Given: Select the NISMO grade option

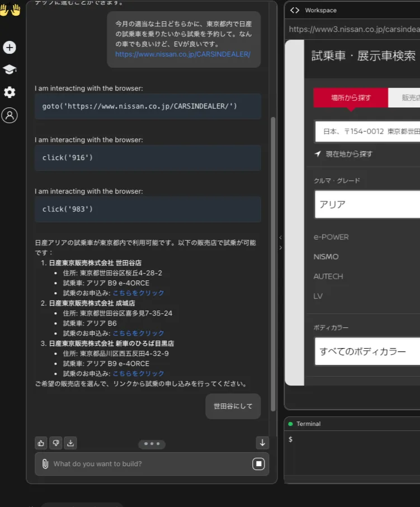Looking at the screenshot, I should pyautogui.click(x=326, y=257).
